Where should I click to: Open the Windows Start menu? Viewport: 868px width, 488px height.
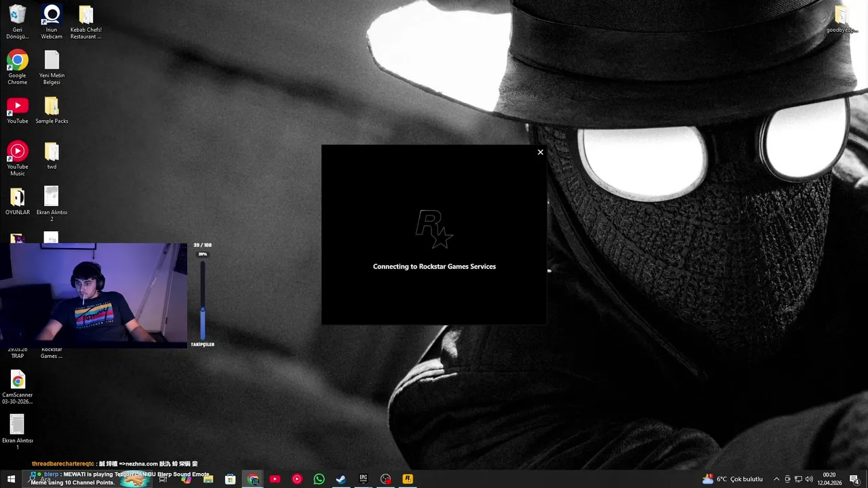(11, 479)
